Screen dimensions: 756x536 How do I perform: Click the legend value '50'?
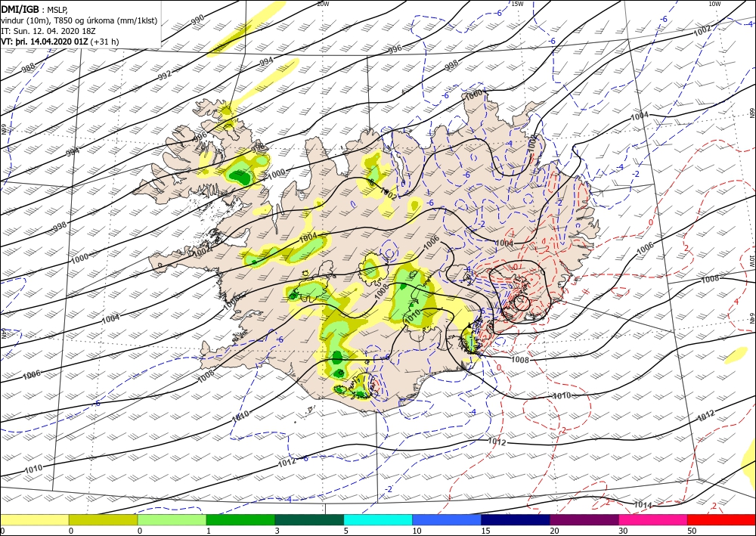tap(692, 531)
